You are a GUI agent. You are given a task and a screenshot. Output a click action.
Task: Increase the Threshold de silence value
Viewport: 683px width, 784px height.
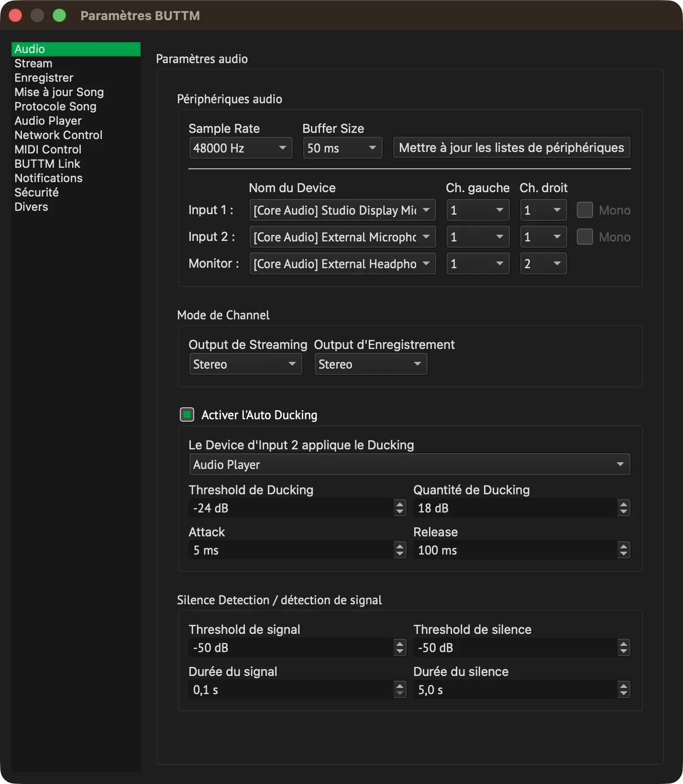click(623, 643)
